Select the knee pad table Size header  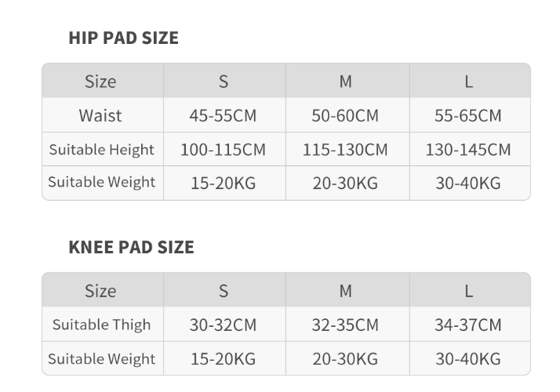coord(100,291)
